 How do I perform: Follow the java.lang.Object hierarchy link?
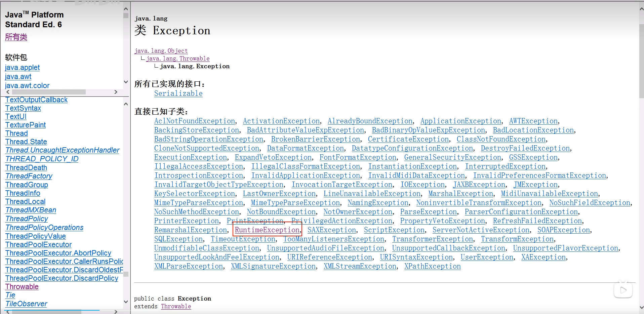click(161, 51)
